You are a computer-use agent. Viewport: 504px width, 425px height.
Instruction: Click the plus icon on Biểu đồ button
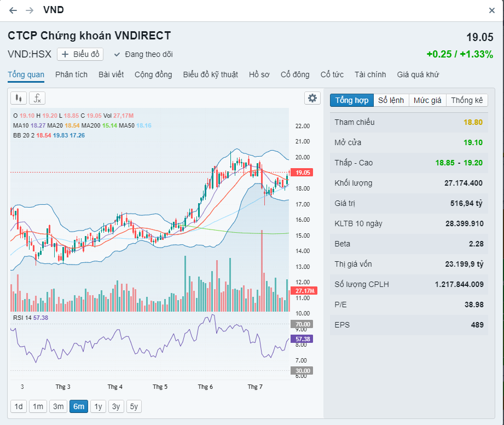[x=65, y=54]
